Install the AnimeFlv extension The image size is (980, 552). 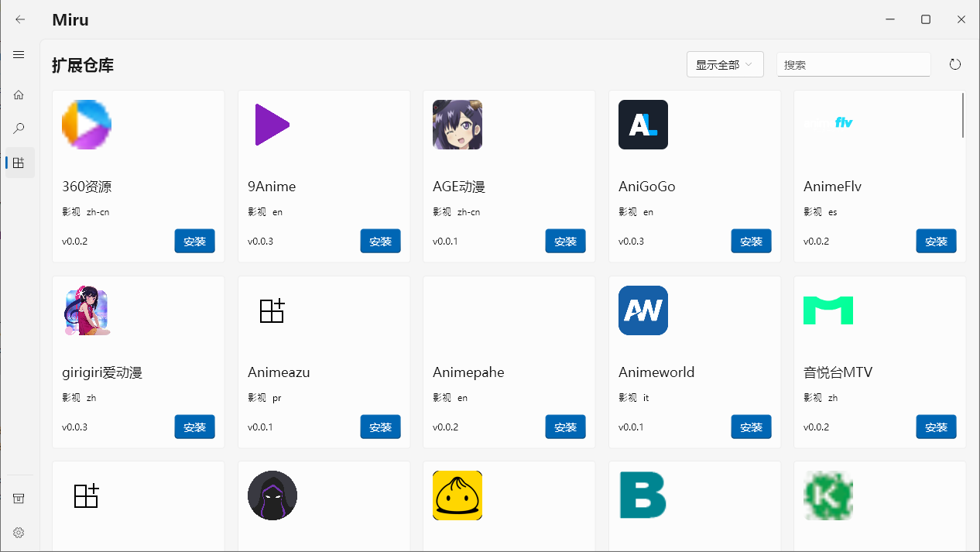(936, 241)
